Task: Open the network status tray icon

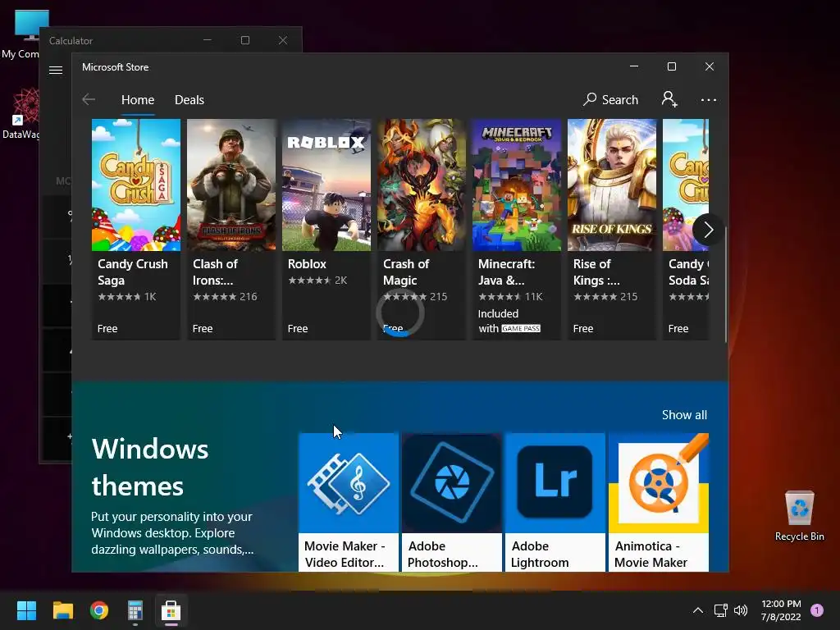Action: 720,610
